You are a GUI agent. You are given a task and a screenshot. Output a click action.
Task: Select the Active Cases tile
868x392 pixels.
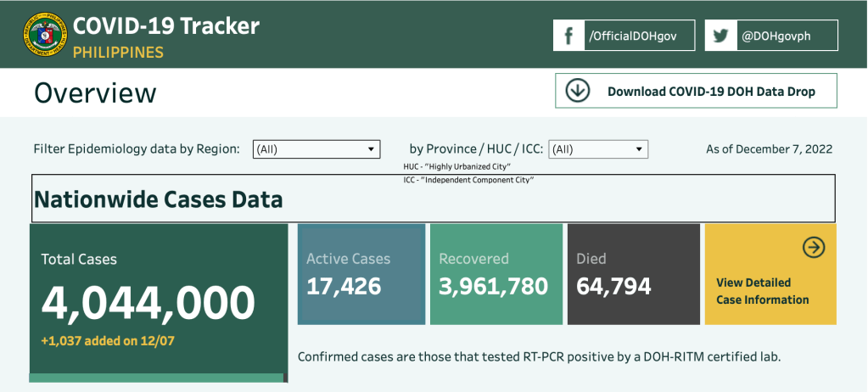point(361,274)
